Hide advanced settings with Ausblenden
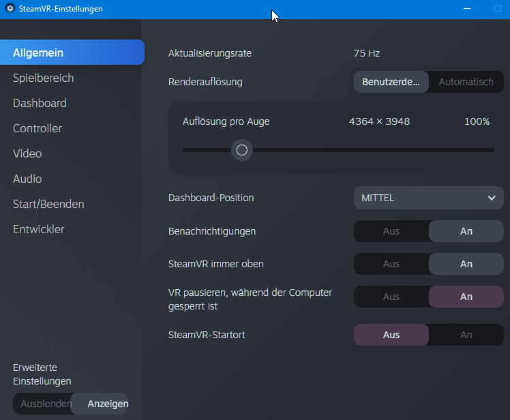The width and height of the screenshot is (510, 420). [42, 404]
